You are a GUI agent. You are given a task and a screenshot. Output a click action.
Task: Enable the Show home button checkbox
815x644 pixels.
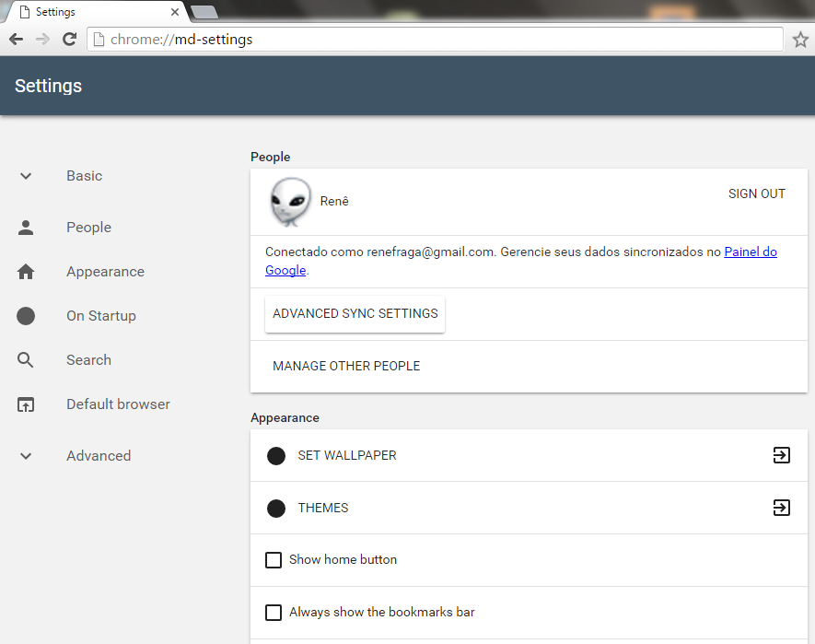274,560
